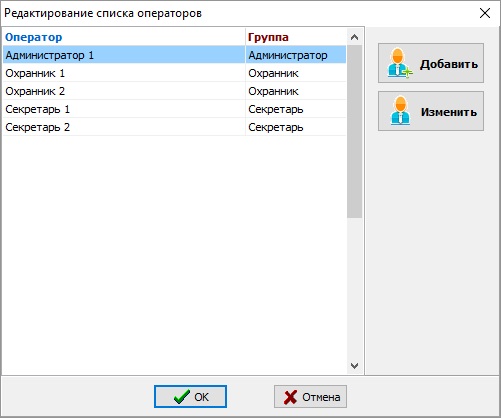Click the user icon on the Изменить button
Image resolution: width=501 pixels, height=418 pixels.
(400, 111)
